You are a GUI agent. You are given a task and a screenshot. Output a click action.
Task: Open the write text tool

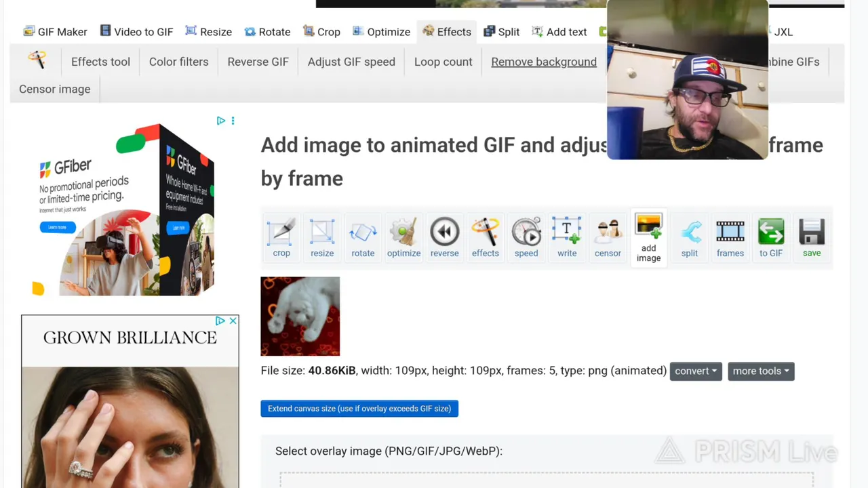pyautogui.click(x=567, y=238)
